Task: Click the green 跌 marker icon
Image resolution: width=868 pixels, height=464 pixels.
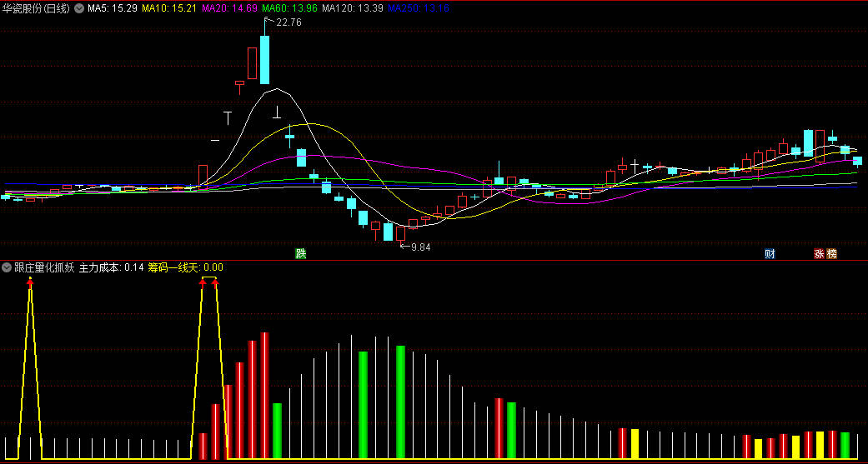Action: pyautogui.click(x=300, y=254)
